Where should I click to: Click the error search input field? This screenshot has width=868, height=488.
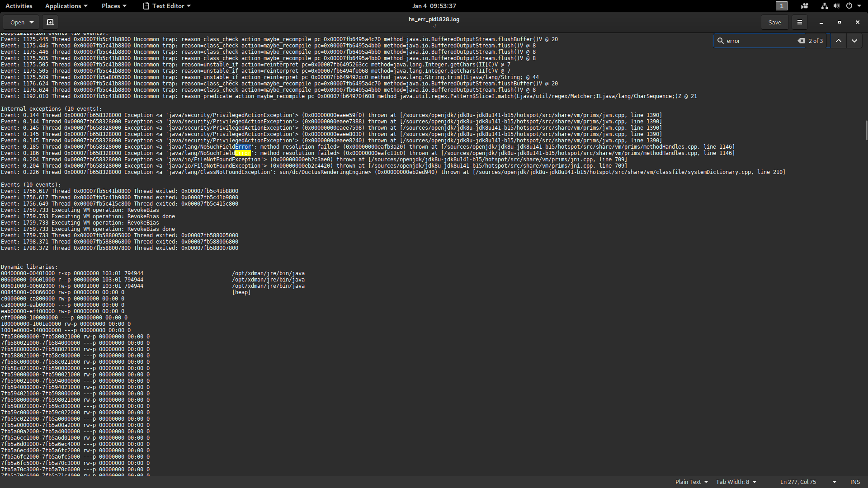coord(759,41)
